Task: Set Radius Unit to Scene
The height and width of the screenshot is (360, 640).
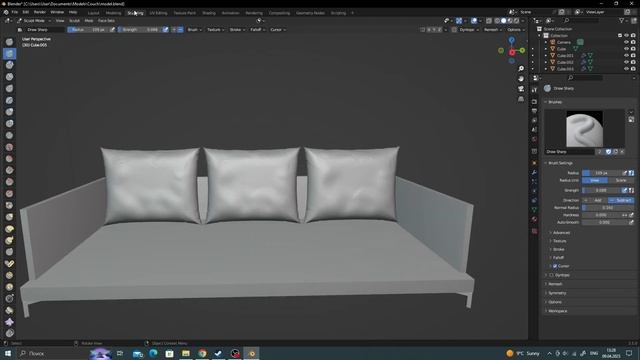Action: (x=621, y=180)
